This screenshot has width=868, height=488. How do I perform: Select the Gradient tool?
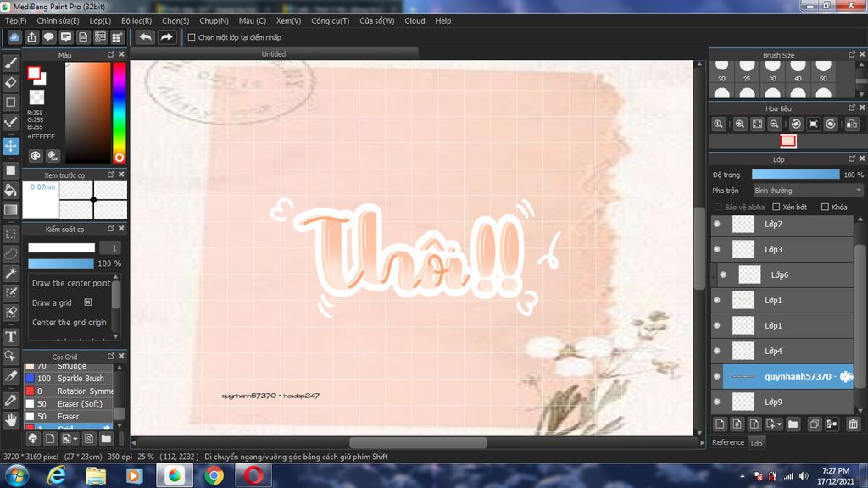click(x=10, y=210)
